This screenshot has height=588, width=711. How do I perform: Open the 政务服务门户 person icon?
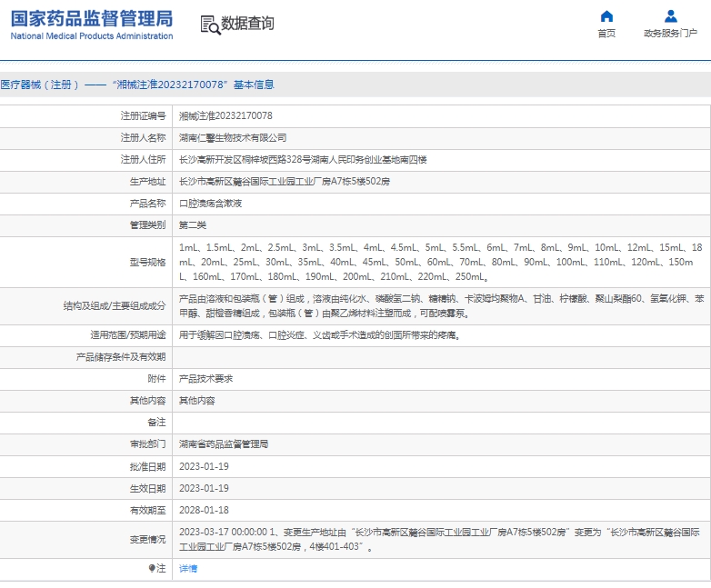click(670, 16)
